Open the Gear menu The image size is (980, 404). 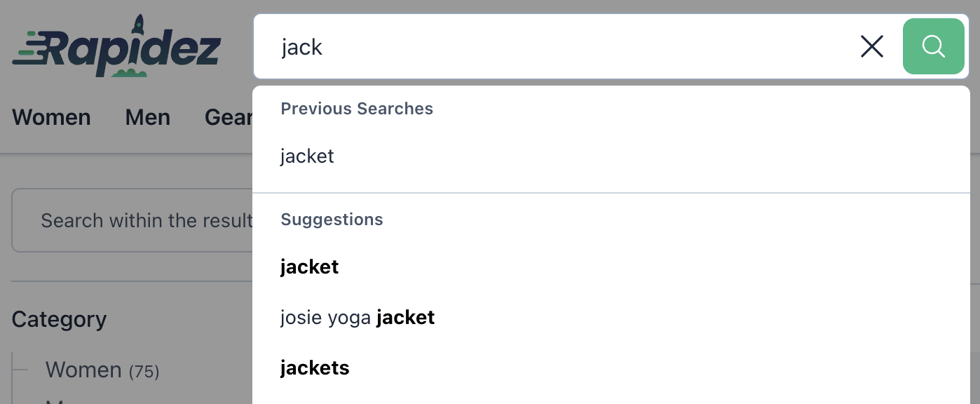tap(229, 117)
